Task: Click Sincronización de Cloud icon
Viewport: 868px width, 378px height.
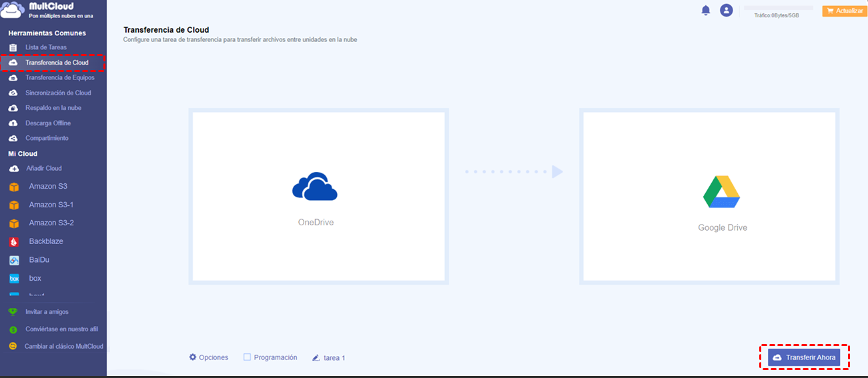Action: pyautogui.click(x=13, y=93)
